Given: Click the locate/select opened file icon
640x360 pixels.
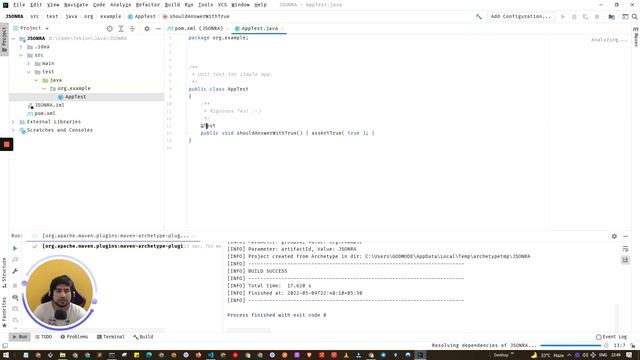Looking at the screenshot, I should pos(109,29).
